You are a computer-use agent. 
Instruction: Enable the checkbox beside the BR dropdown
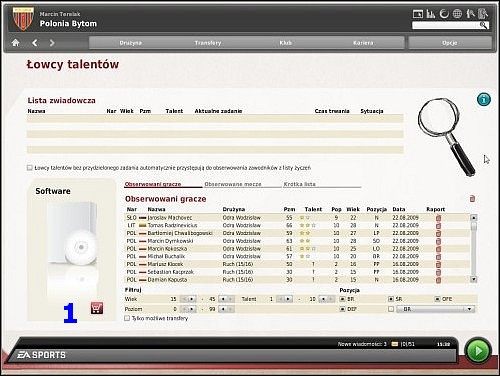click(x=391, y=309)
